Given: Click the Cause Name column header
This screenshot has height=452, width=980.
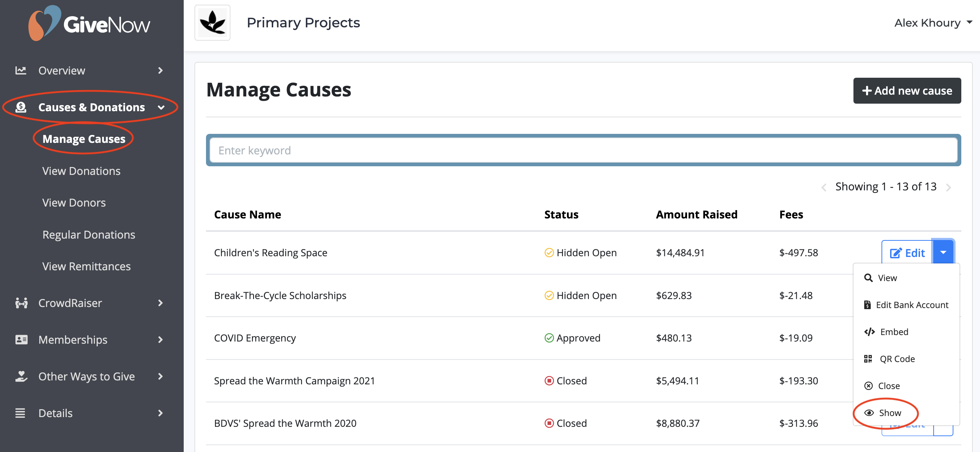Looking at the screenshot, I should pyautogui.click(x=248, y=214).
